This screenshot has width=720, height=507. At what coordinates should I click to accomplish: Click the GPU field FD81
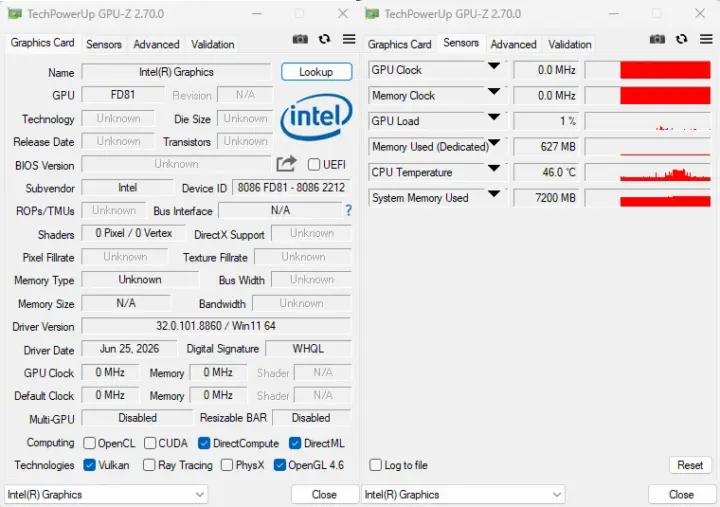pos(123,95)
